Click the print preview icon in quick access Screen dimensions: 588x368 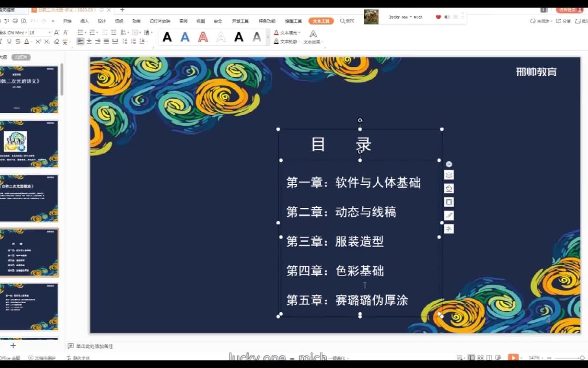coord(23,21)
